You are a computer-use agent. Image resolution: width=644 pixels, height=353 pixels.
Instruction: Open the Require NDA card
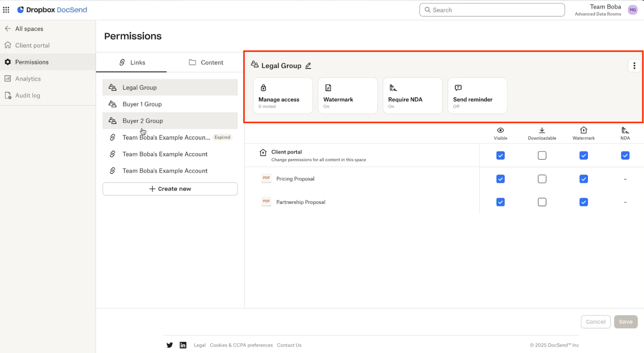(x=412, y=96)
